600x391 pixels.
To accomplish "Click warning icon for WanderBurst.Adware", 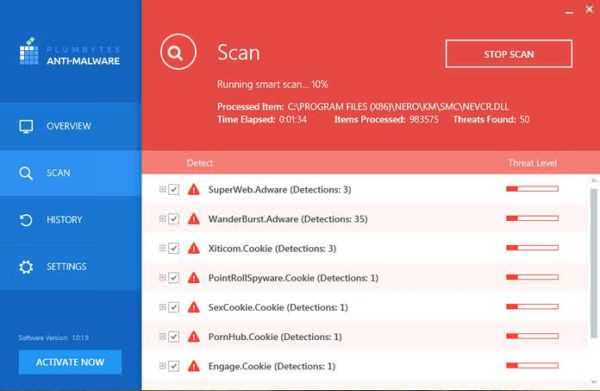I will [194, 219].
